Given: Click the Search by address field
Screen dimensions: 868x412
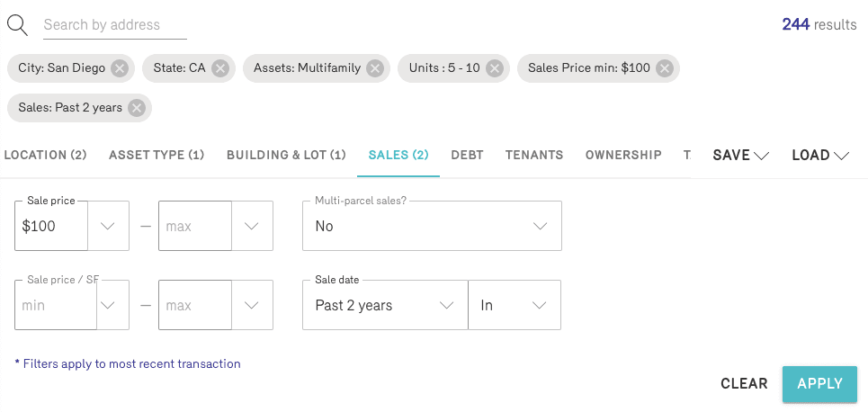Looking at the screenshot, I should tap(115, 25).
